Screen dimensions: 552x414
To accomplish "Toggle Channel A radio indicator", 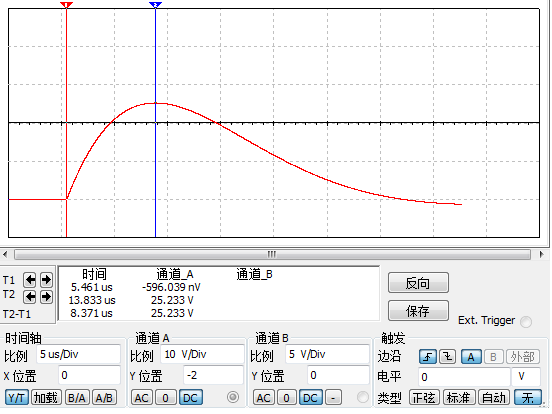I will tap(233, 397).
